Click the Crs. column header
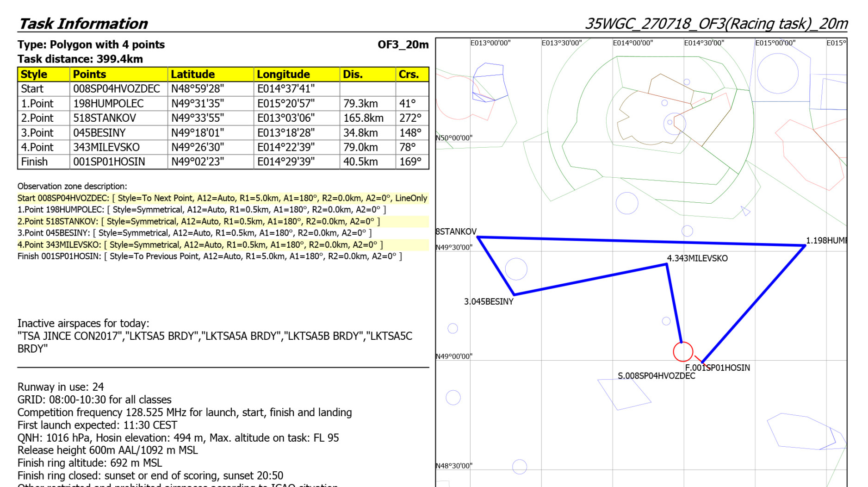The height and width of the screenshot is (487, 868). 409,75
